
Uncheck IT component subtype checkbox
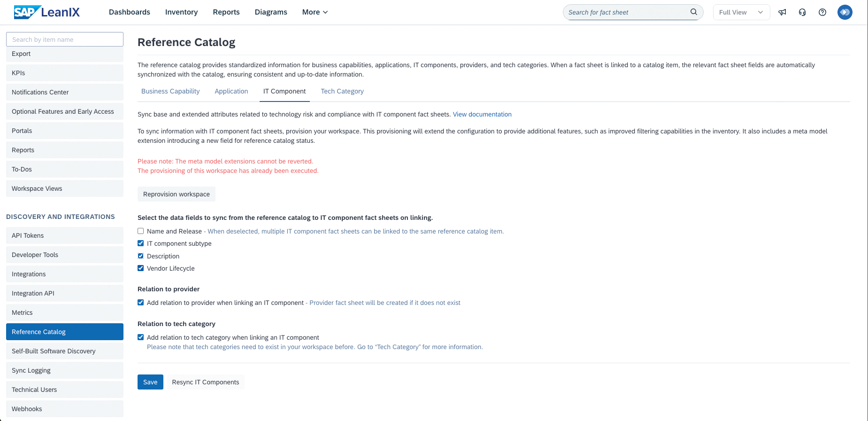(140, 243)
